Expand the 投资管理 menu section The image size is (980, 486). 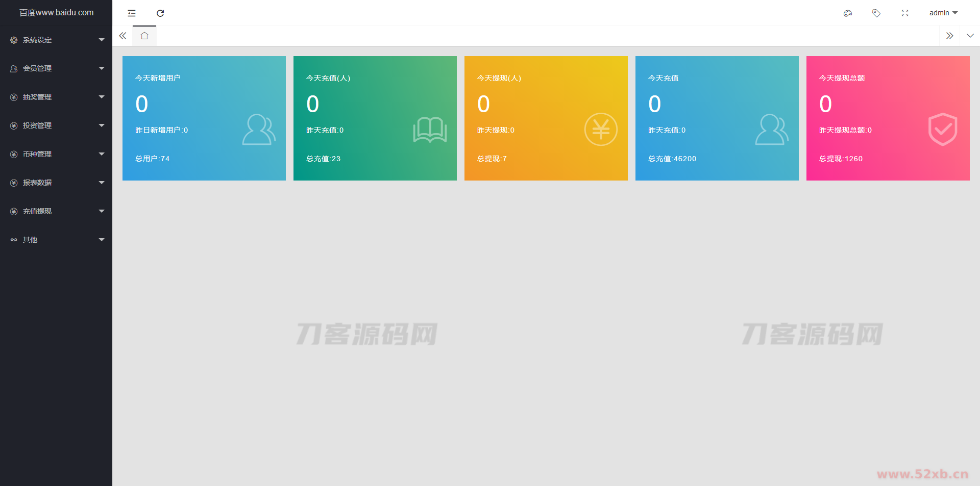[x=37, y=125]
